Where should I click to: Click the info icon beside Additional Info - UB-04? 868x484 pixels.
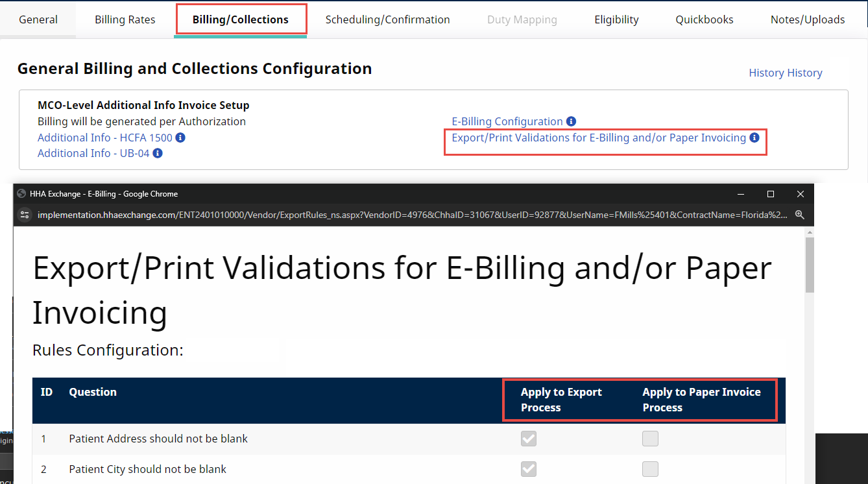click(x=157, y=153)
